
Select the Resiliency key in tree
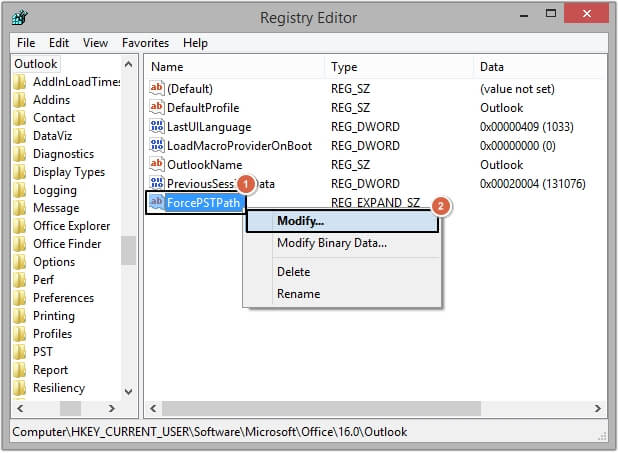tap(59, 388)
